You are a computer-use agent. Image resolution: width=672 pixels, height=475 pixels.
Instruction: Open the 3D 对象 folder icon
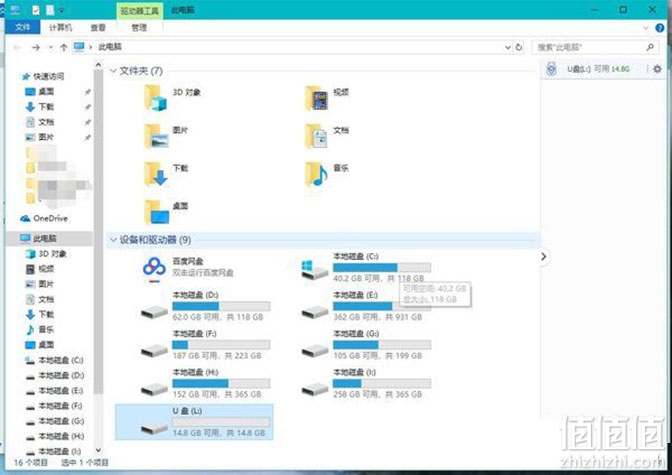coord(155,96)
